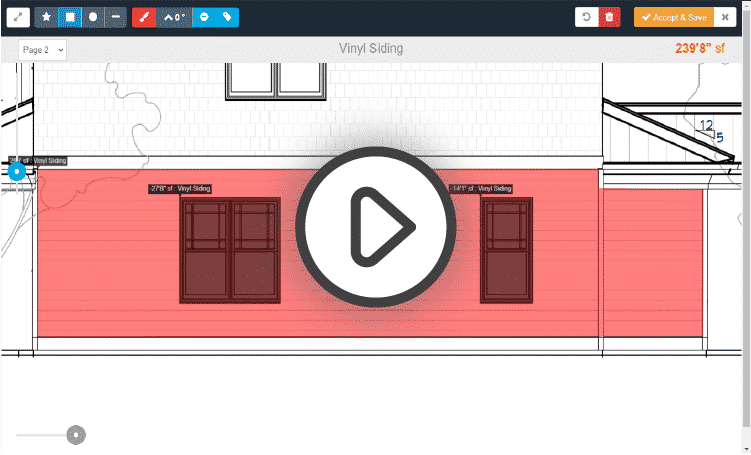Screen dimensions: 751x455
Task: Select the circle shape tool
Action: coord(92,17)
